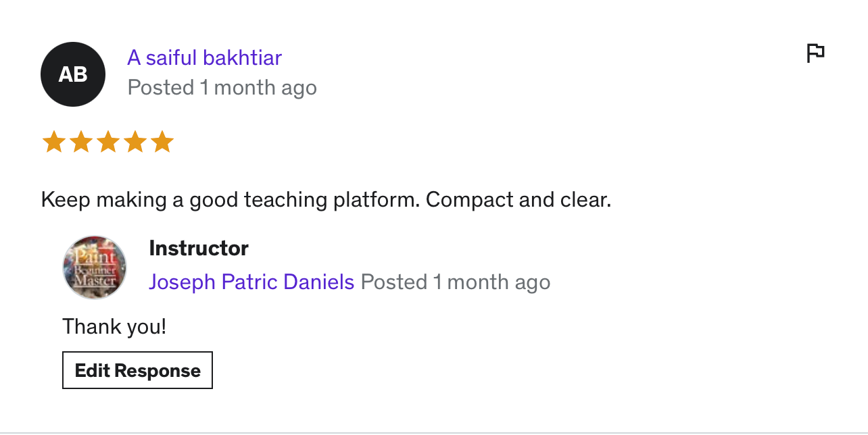Viewport: 868px width, 435px height.
Task: Click the report flag icon
Action: pyautogui.click(x=816, y=53)
